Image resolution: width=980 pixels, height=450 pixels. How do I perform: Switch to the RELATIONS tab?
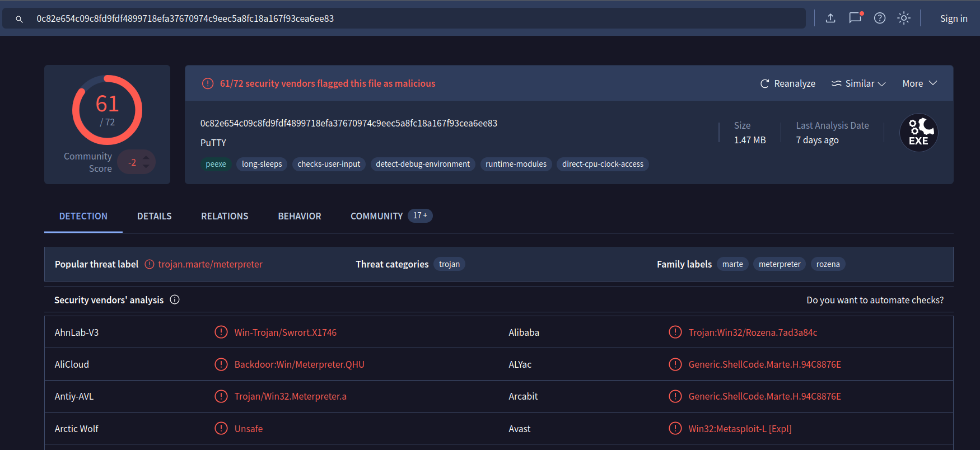click(225, 216)
